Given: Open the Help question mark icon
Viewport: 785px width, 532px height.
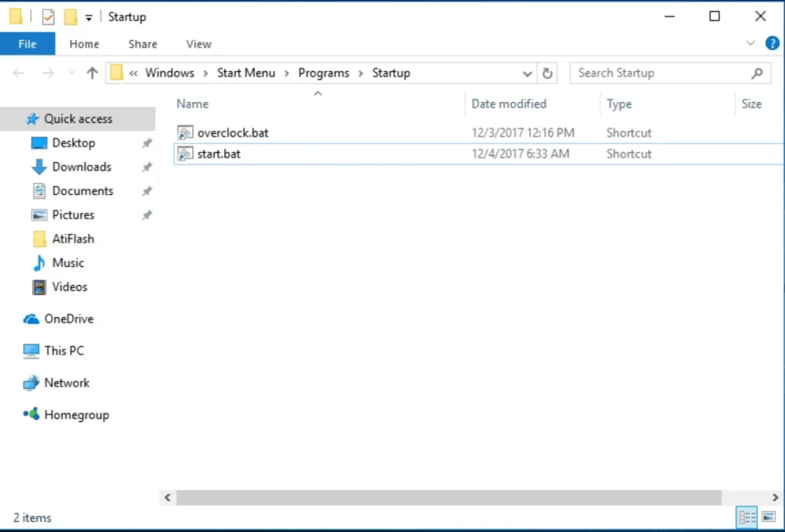Looking at the screenshot, I should [x=772, y=44].
